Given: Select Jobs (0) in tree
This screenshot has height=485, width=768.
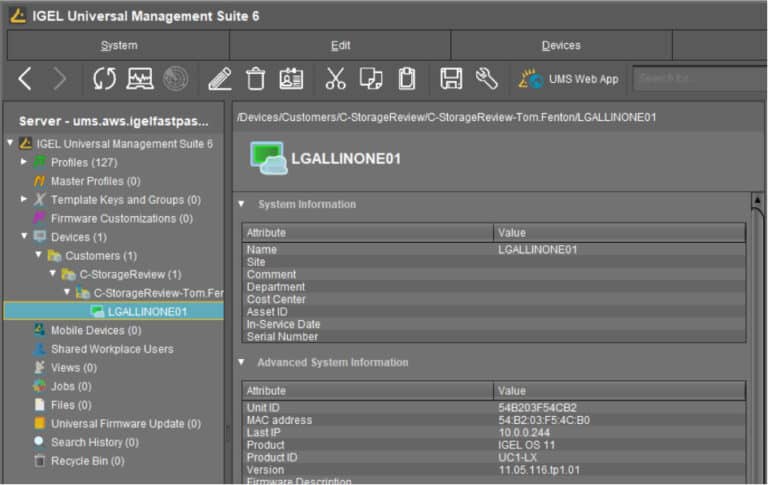Looking at the screenshot, I should pos(71,386).
